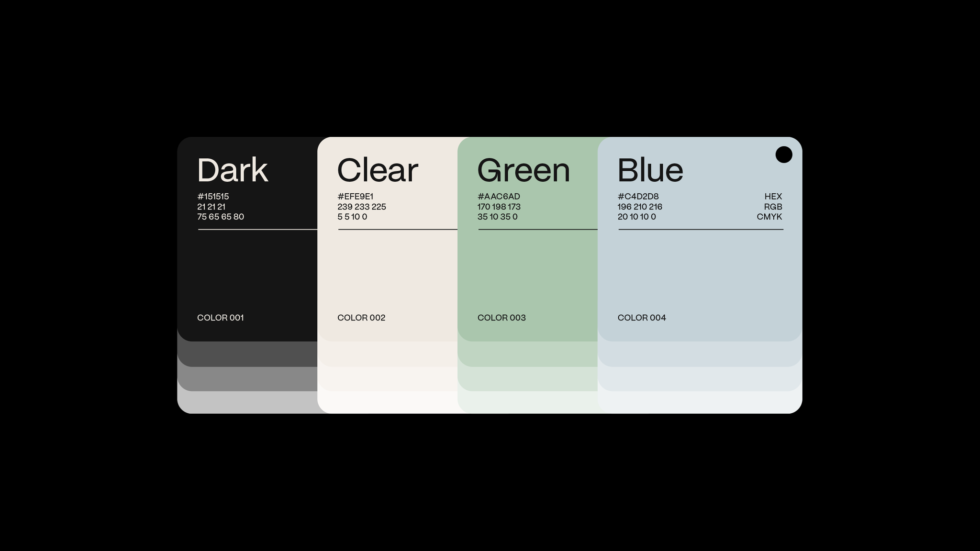Viewport: 980px width, 551px height.
Task: Click the COLOR 004 label
Action: pyautogui.click(x=642, y=318)
